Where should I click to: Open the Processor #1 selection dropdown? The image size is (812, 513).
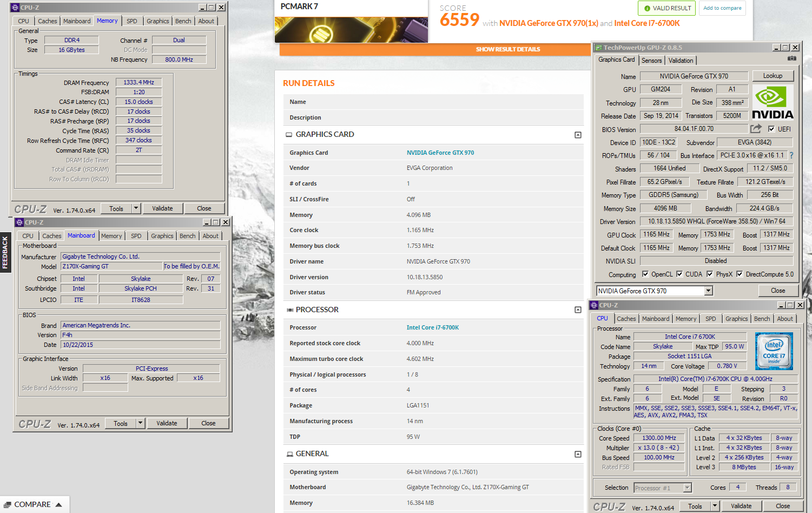pyautogui.click(x=687, y=488)
